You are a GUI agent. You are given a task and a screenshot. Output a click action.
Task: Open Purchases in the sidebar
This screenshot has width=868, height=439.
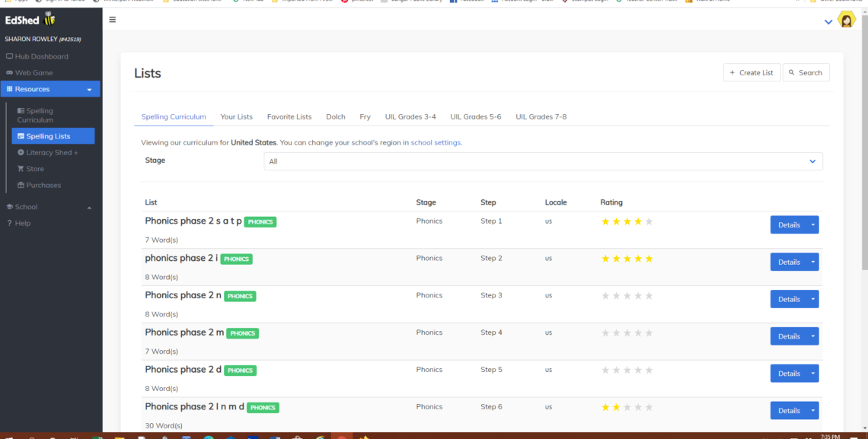[40, 185]
